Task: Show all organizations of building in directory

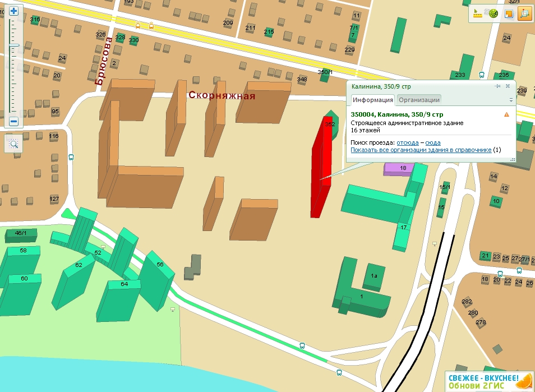Action: 421,150
